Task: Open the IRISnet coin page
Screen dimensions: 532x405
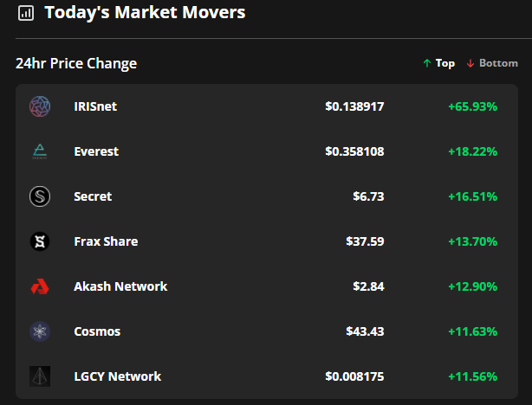Action: click(95, 106)
